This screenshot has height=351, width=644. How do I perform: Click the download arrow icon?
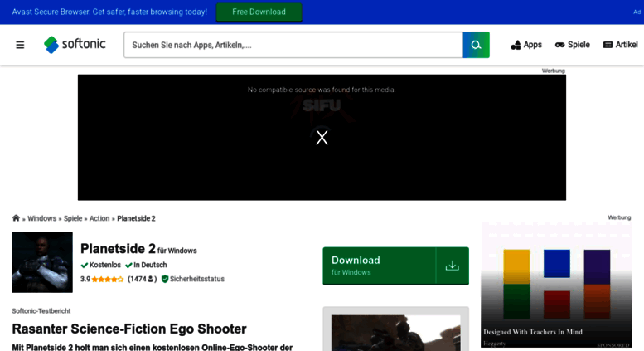453,266
